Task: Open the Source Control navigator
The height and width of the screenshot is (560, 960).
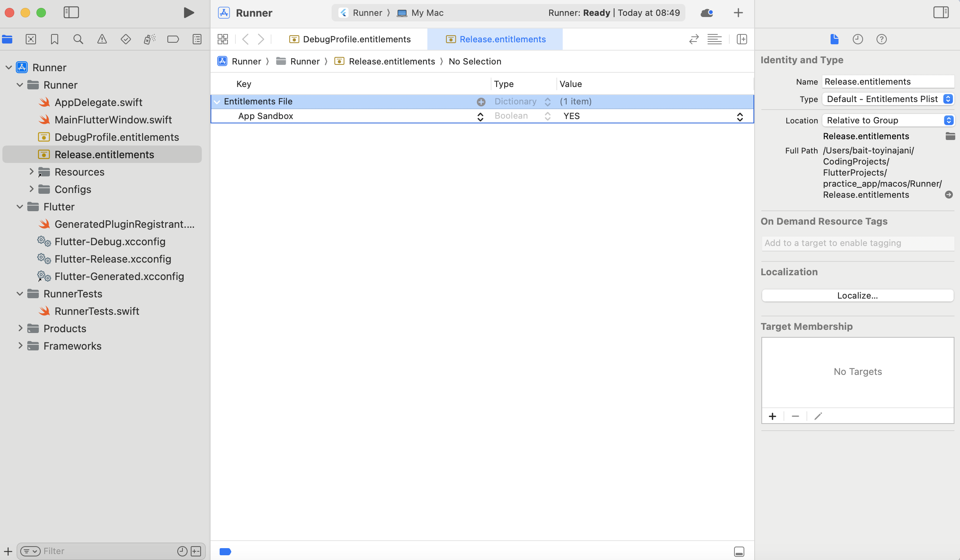Action: pyautogui.click(x=31, y=39)
